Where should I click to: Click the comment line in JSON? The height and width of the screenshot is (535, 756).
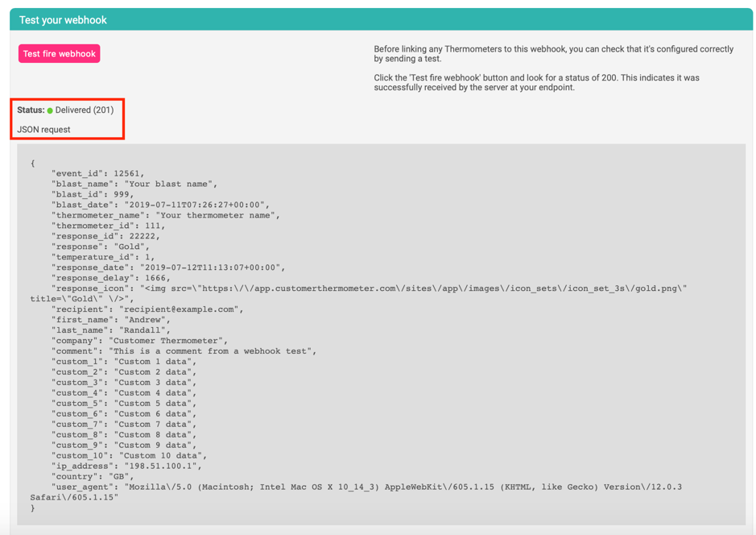(184, 351)
